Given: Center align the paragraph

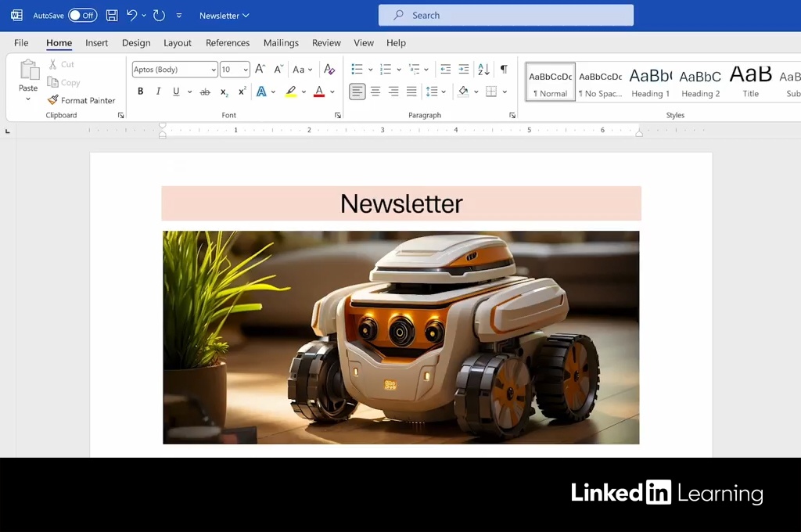Looking at the screenshot, I should pos(375,92).
